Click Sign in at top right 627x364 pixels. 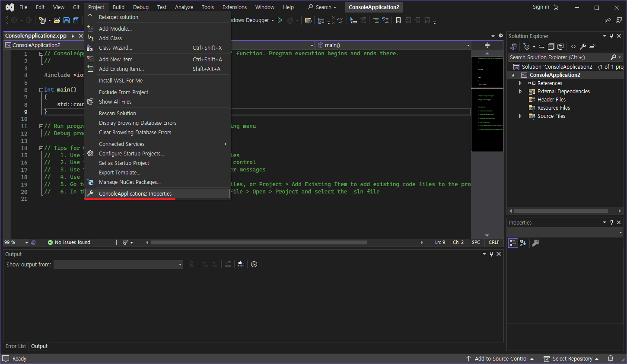541,7
